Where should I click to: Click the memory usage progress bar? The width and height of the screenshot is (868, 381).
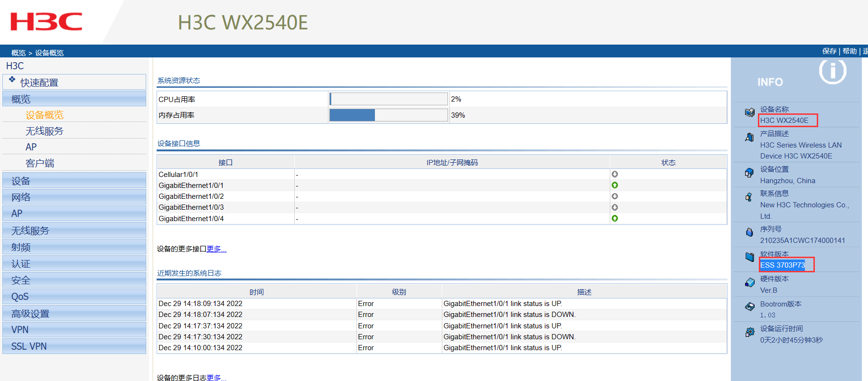pos(389,115)
